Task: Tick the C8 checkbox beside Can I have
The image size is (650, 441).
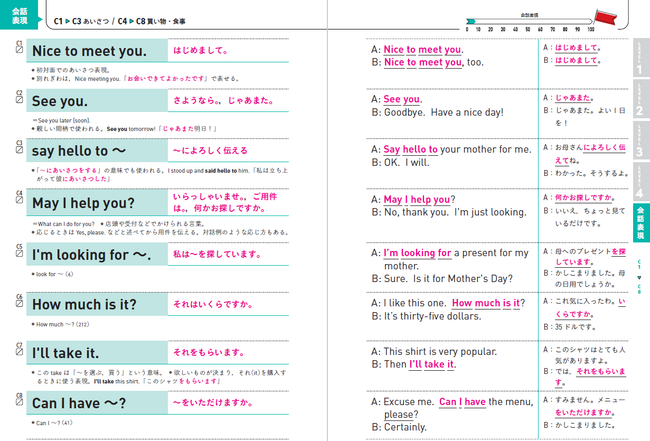Action: click(x=19, y=402)
